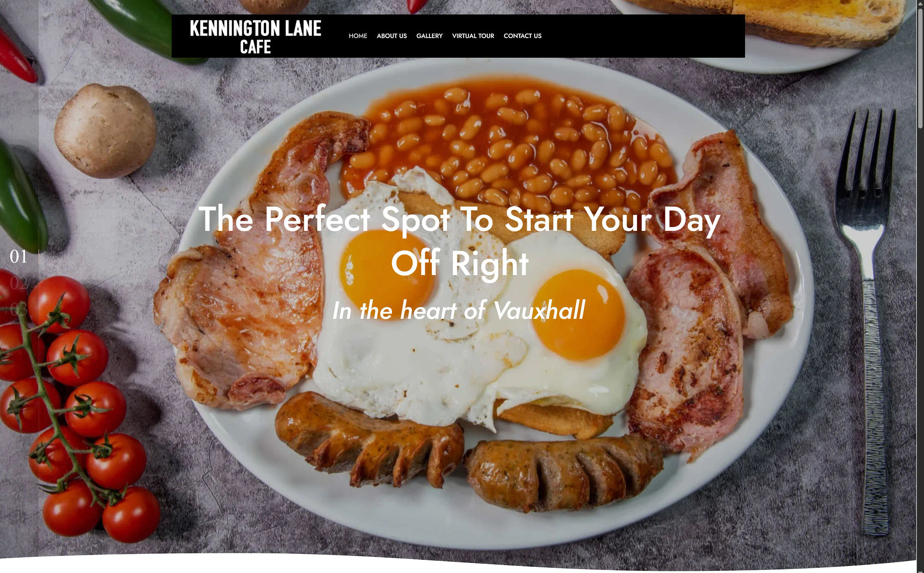The image size is (924, 573).
Task: Click the mushroom in the hero photo
Action: click(105, 131)
